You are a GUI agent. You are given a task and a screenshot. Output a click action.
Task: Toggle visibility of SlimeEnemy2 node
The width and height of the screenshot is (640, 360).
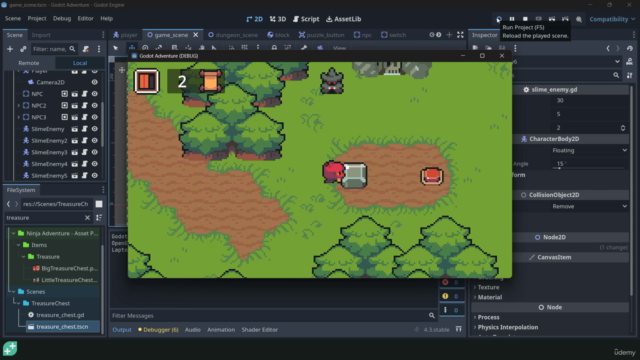tap(95, 140)
